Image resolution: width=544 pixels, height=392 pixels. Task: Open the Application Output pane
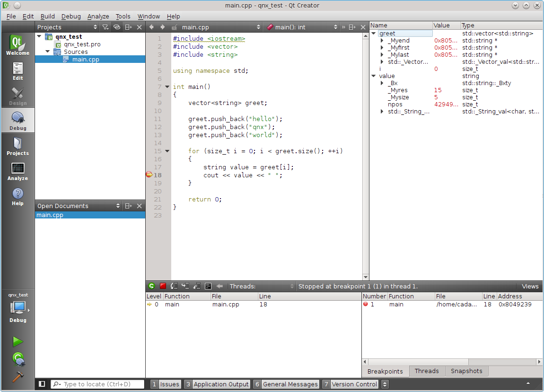click(x=217, y=384)
